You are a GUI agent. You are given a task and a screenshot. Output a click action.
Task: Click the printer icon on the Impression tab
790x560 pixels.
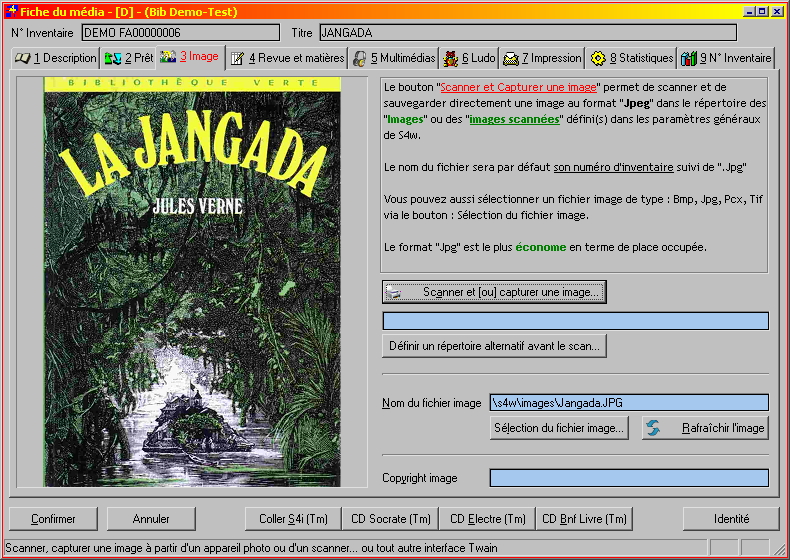click(511, 59)
